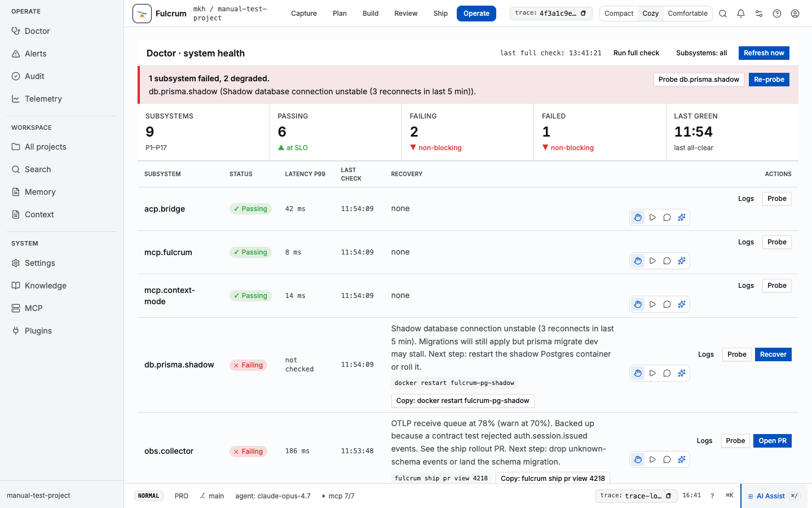Image resolution: width=812 pixels, height=508 pixels.
Task: Click play icon in mcp.fulcrum row
Action: point(652,261)
